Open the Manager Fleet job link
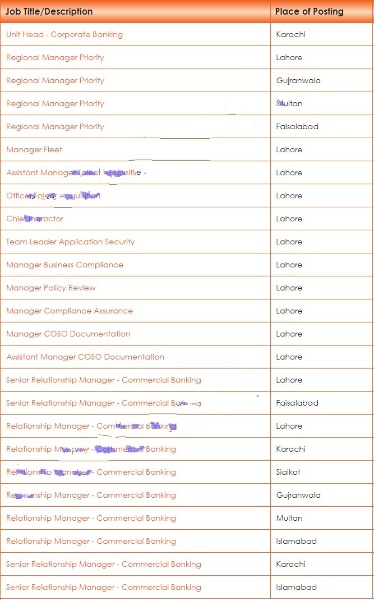 [34, 150]
